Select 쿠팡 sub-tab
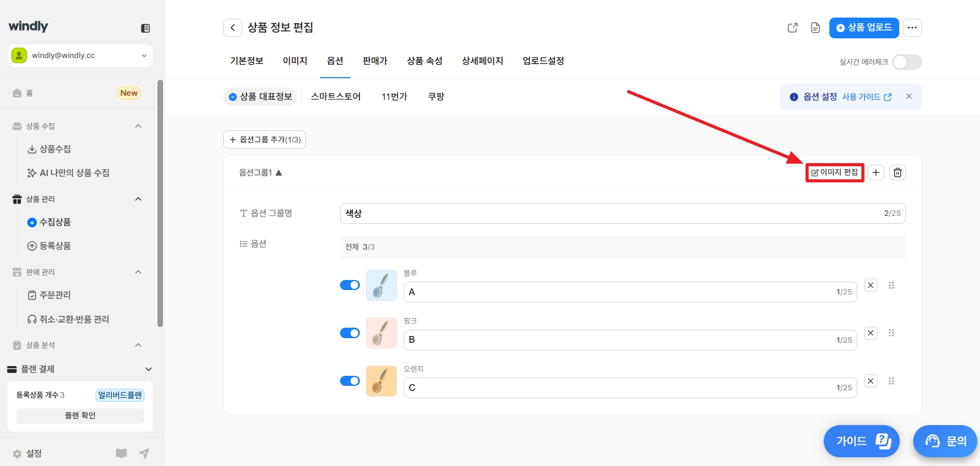 point(436,97)
